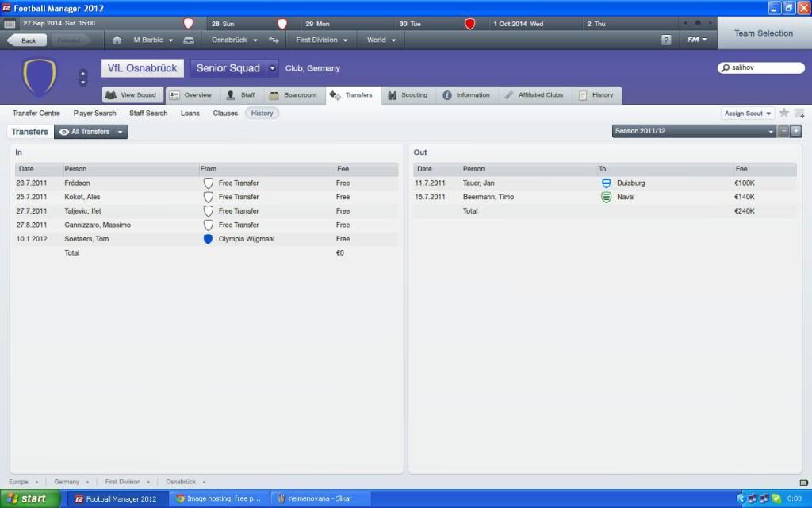Open player Soetaers, Tom
Image resolution: width=812 pixels, height=508 pixels.
(x=86, y=239)
